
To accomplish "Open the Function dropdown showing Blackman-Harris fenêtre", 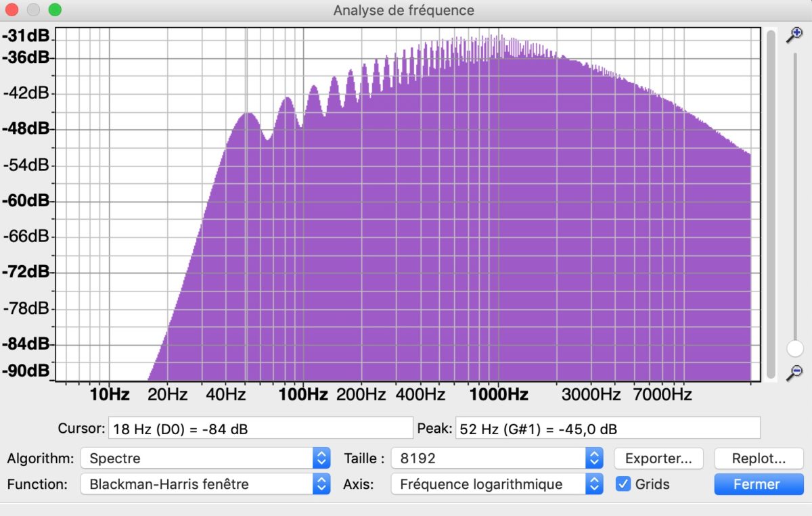I will pyautogui.click(x=205, y=484).
